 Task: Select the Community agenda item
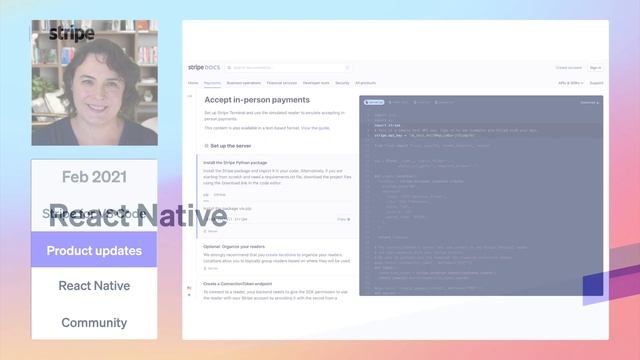(94, 322)
